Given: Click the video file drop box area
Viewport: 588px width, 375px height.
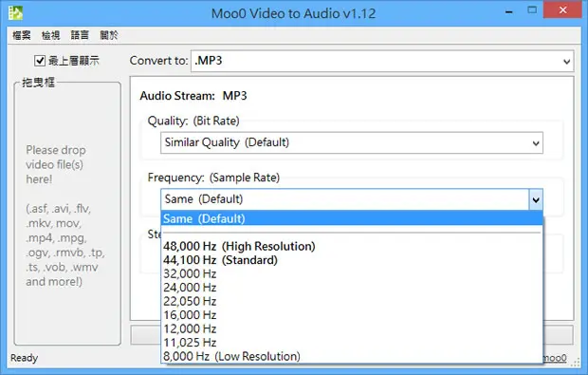Looking at the screenshot, I should click(67, 214).
